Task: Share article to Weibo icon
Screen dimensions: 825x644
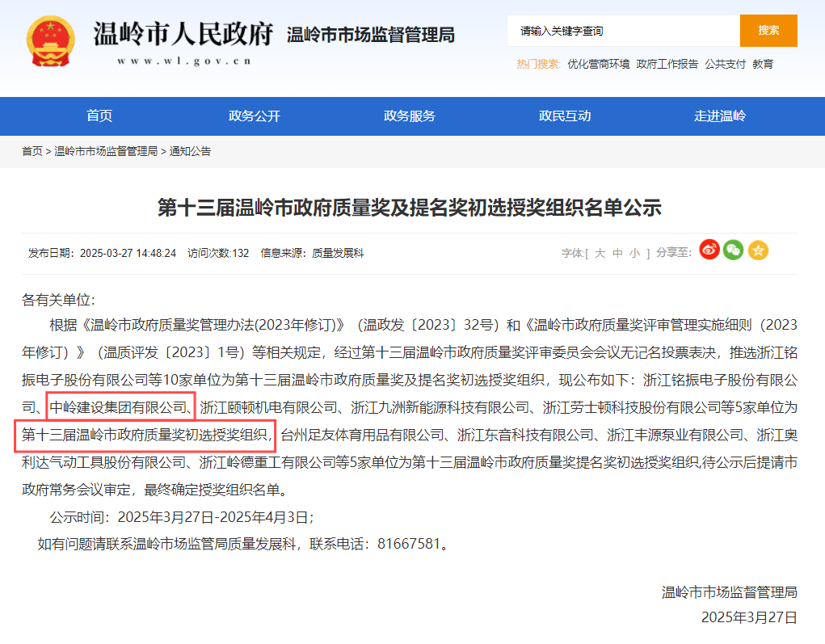Action: coord(709,250)
